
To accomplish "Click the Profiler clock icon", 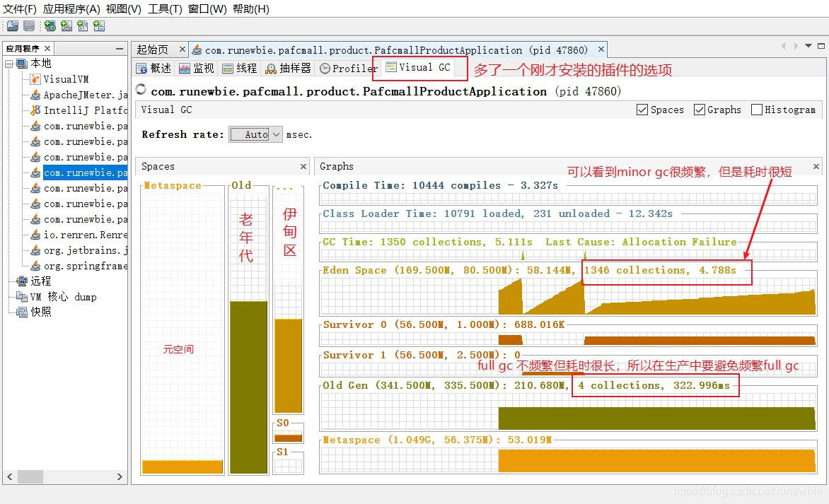I will (325, 68).
